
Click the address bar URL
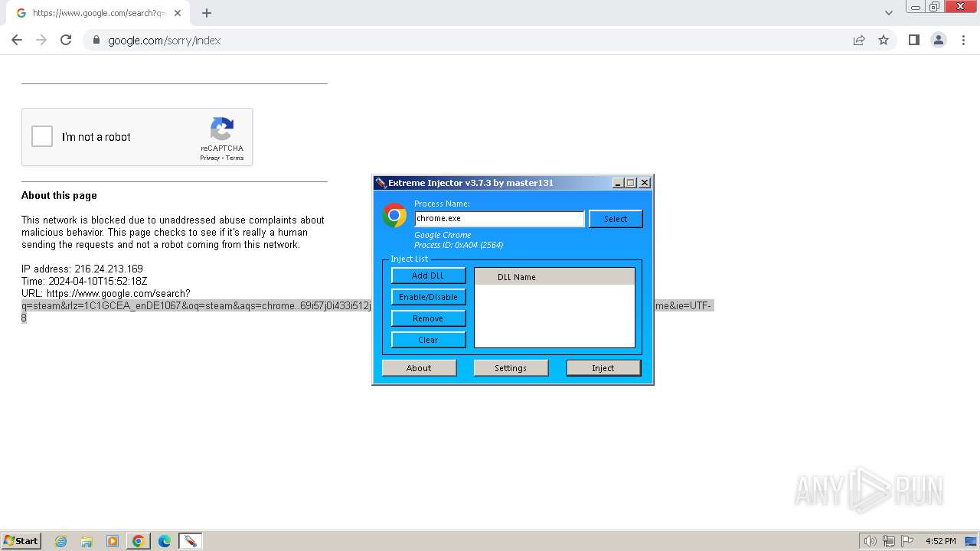(164, 41)
